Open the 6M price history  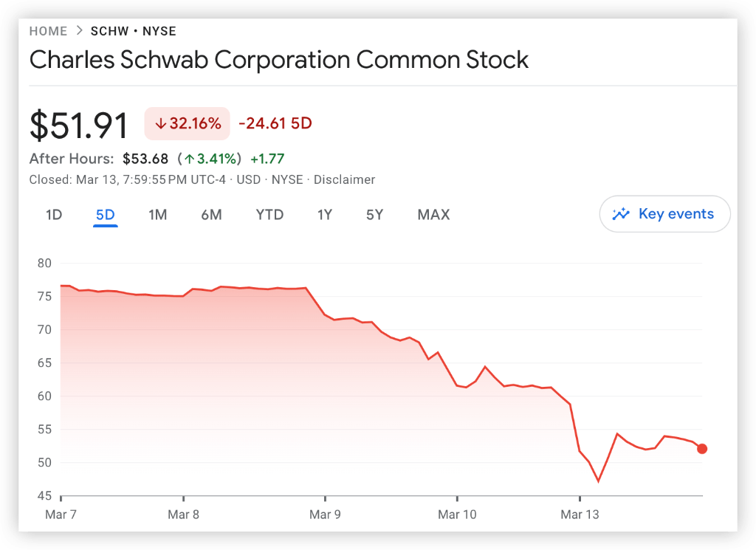(211, 214)
